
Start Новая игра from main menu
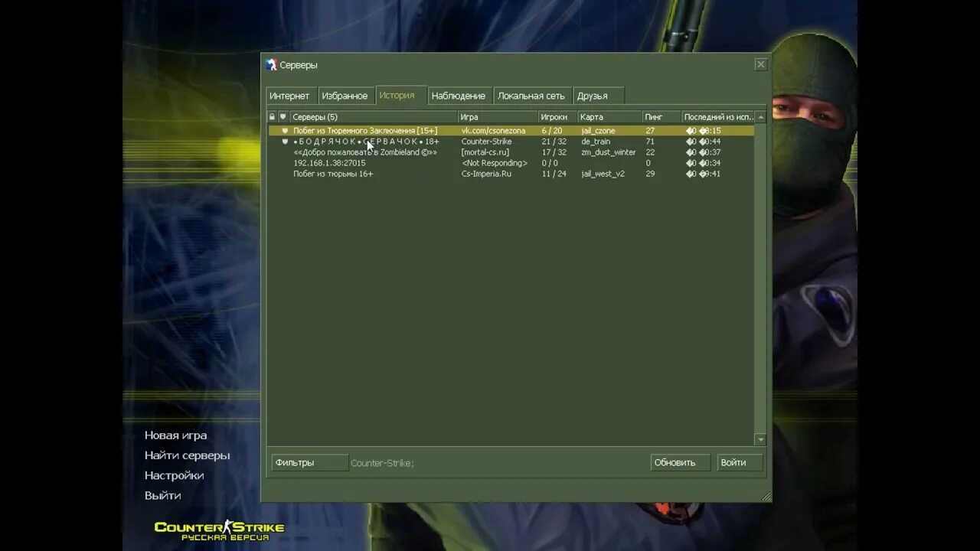pos(175,435)
